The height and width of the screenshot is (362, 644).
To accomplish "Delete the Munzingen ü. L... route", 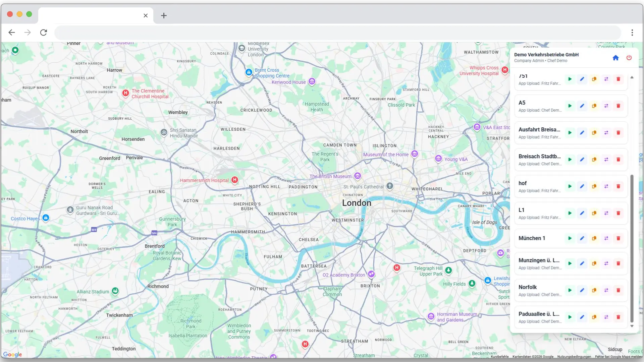I will (618, 263).
